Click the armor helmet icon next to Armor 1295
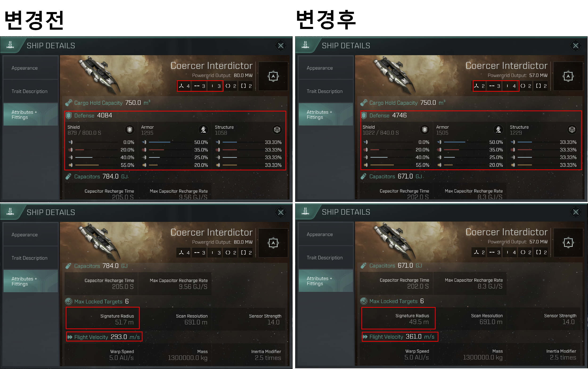 click(203, 130)
